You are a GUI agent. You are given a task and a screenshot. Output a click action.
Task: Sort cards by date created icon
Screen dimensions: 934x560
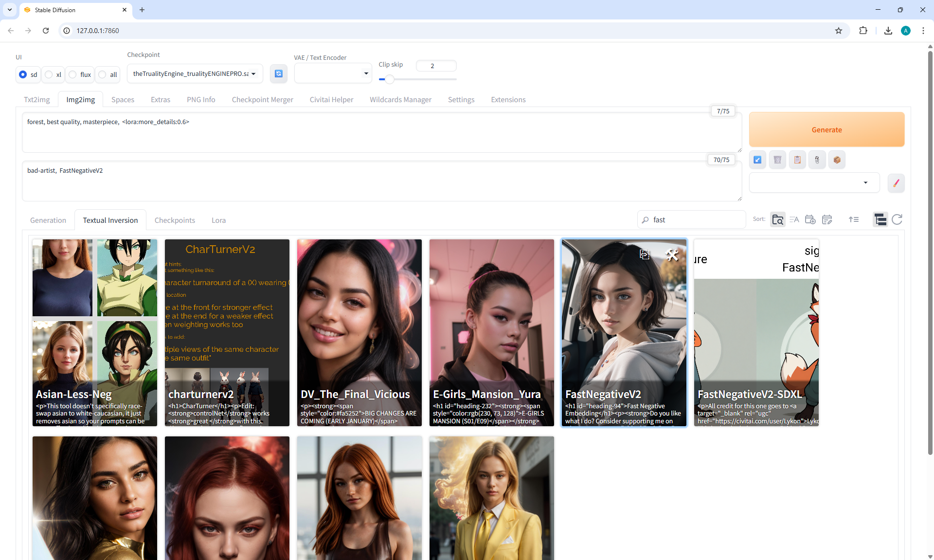810,219
